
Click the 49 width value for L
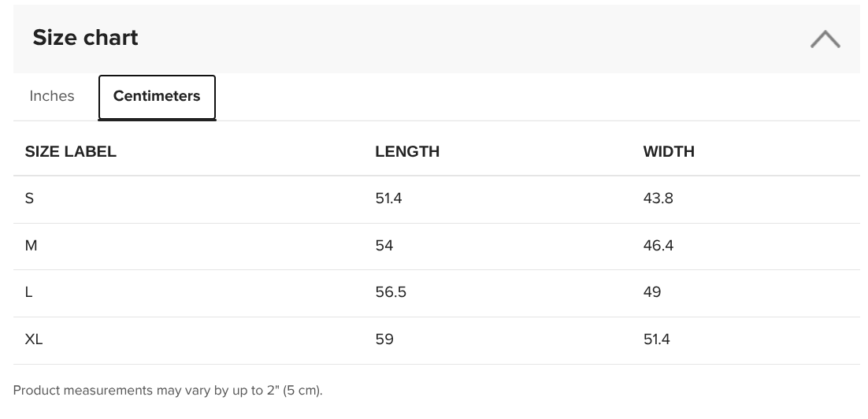652,292
